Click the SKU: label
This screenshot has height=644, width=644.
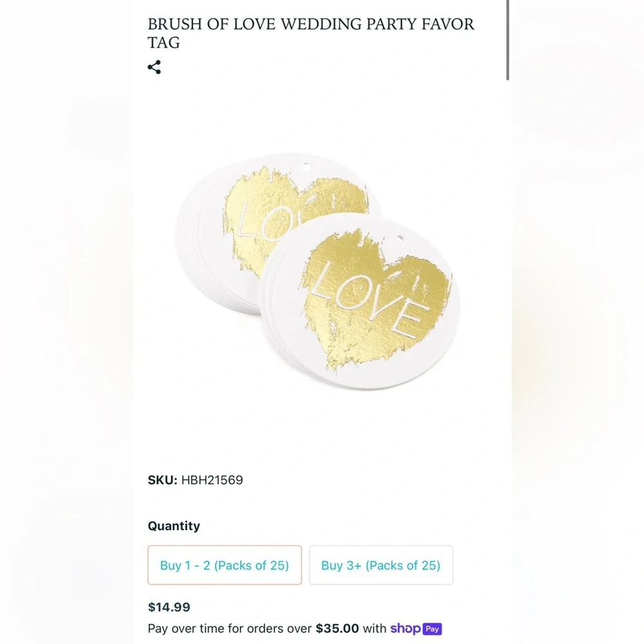click(163, 480)
